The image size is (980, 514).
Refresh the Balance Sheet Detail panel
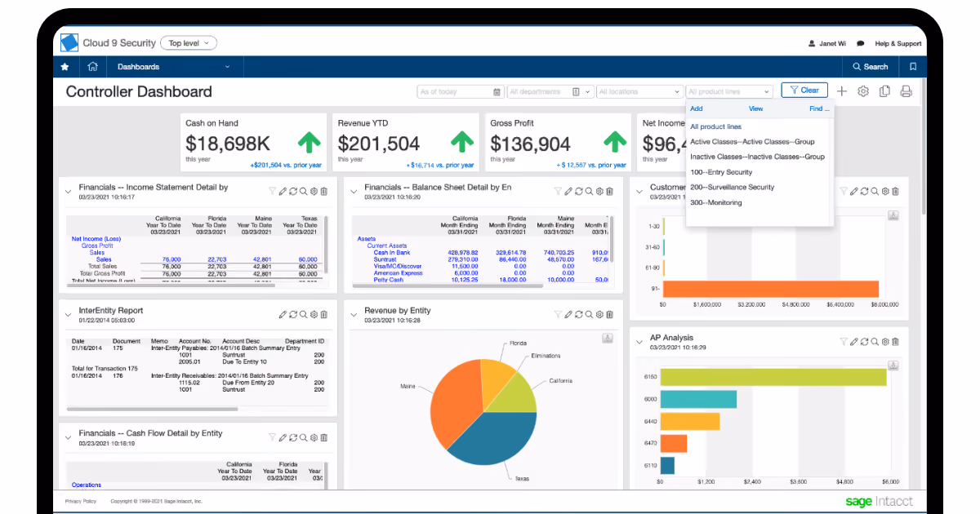[578, 191]
